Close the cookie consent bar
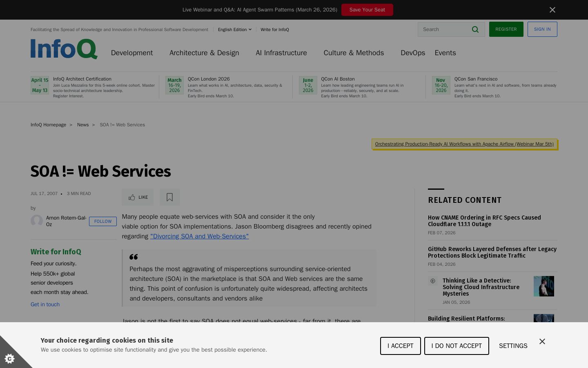Image resolution: width=588 pixels, height=368 pixels. pyautogui.click(x=542, y=341)
